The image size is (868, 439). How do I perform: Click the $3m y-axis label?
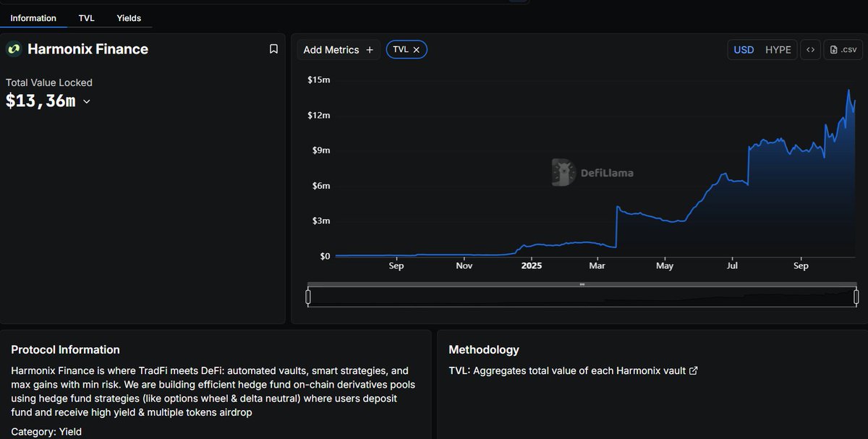321,221
